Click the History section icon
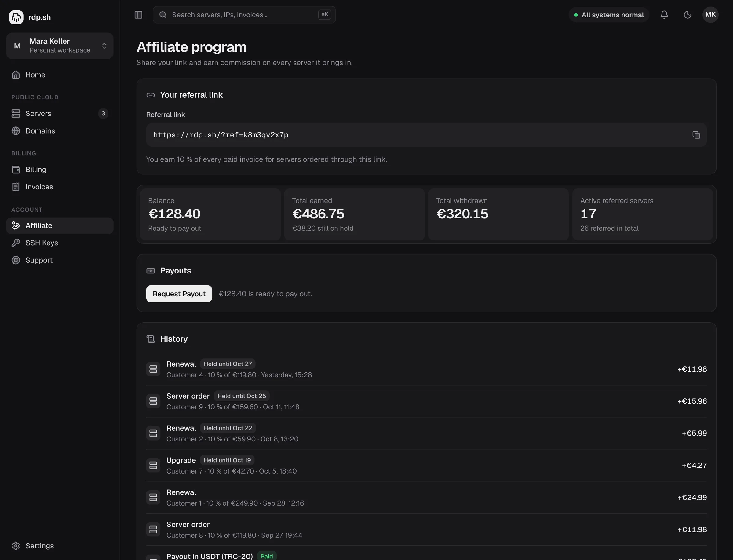This screenshot has height=560, width=733. pos(151,339)
